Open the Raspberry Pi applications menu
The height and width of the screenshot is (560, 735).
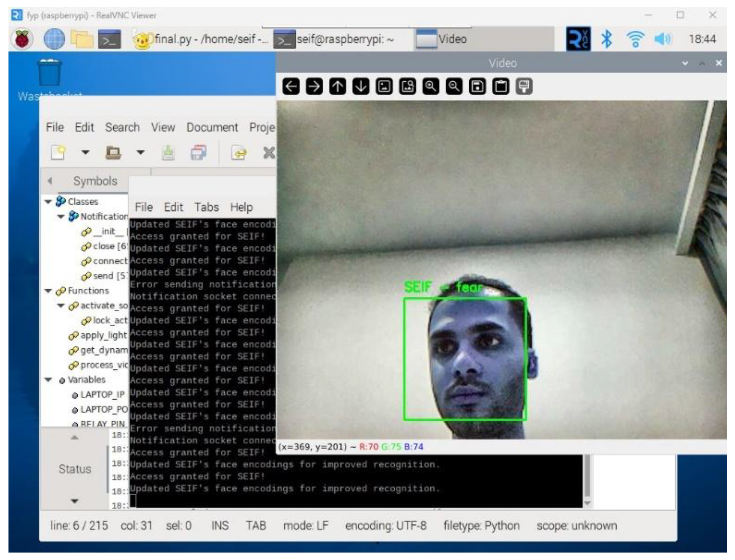22,39
